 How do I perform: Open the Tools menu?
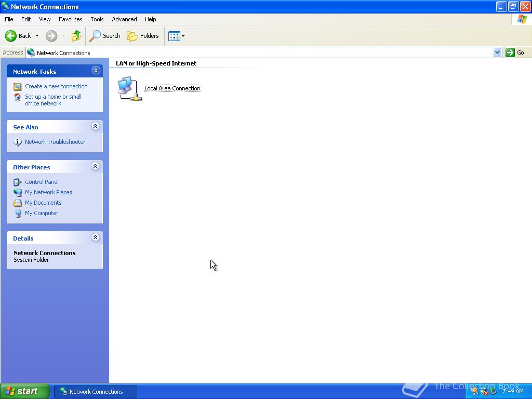tap(97, 19)
